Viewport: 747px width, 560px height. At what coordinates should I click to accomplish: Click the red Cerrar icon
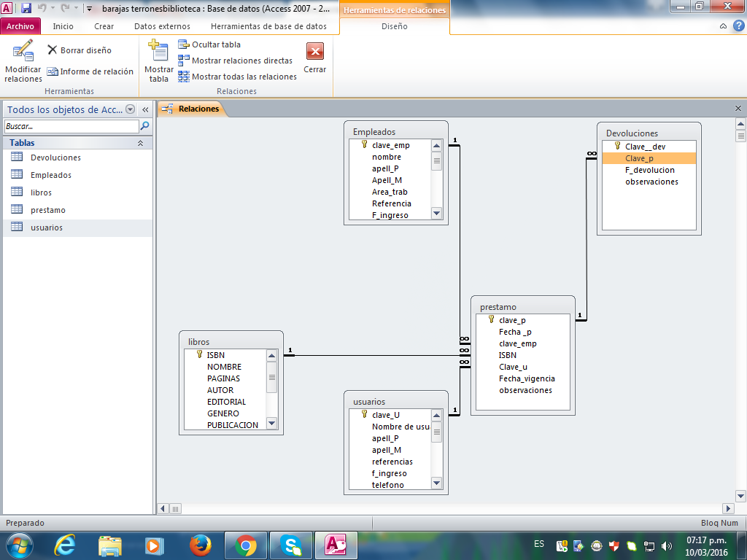tap(314, 51)
